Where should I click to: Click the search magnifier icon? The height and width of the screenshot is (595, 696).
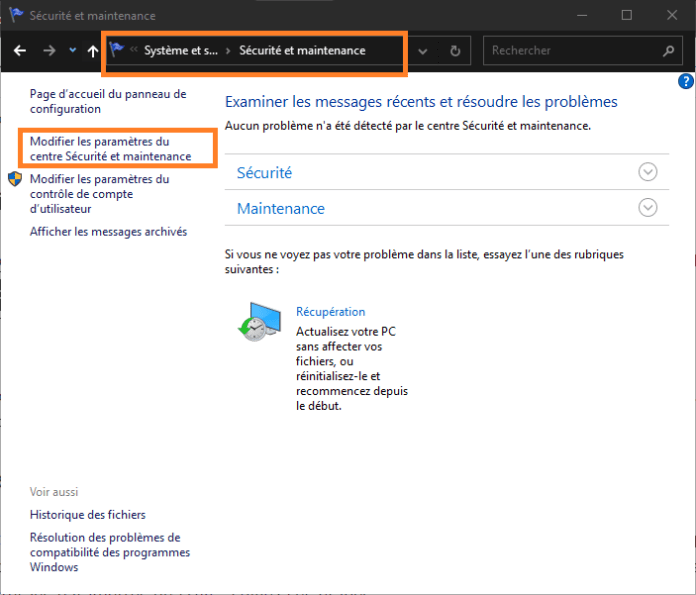[x=668, y=51]
